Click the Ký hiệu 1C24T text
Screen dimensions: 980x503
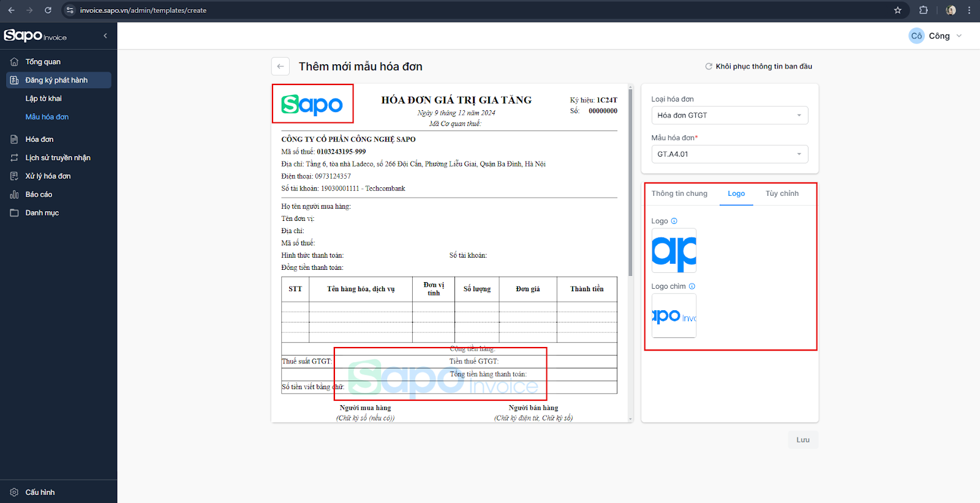594,100
